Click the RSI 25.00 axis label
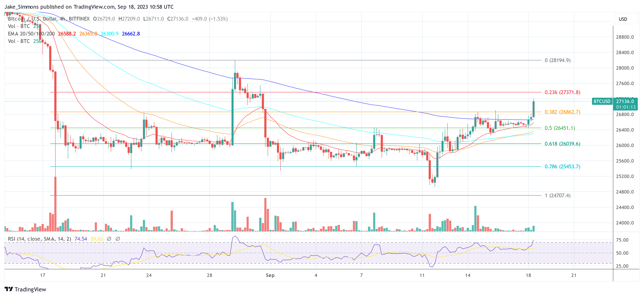 pos(622,266)
